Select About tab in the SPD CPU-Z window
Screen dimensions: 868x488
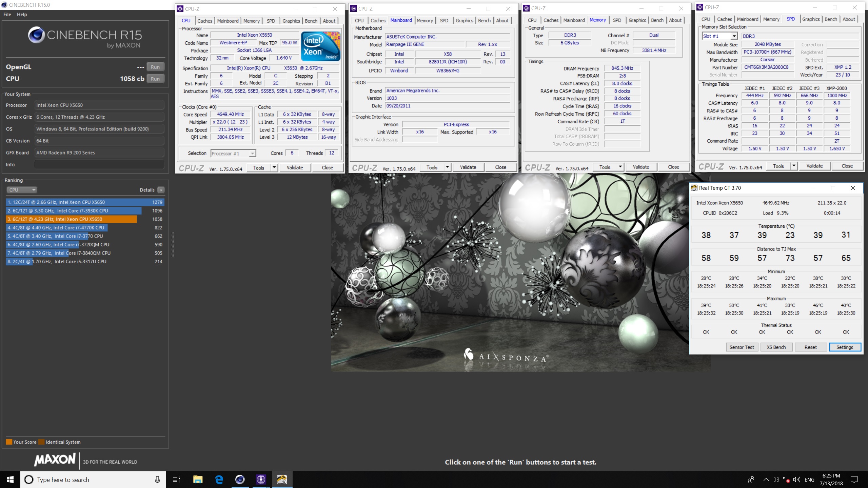point(849,19)
